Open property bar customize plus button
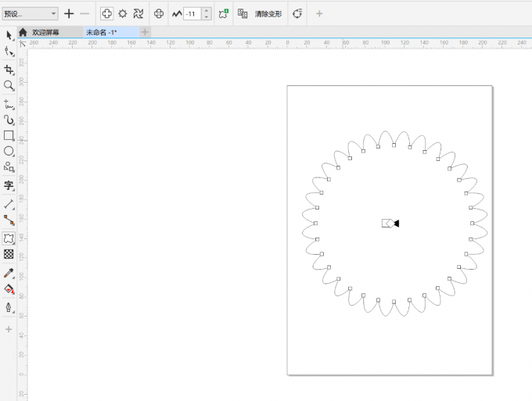The width and height of the screenshot is (532, 401). [319, 13]
